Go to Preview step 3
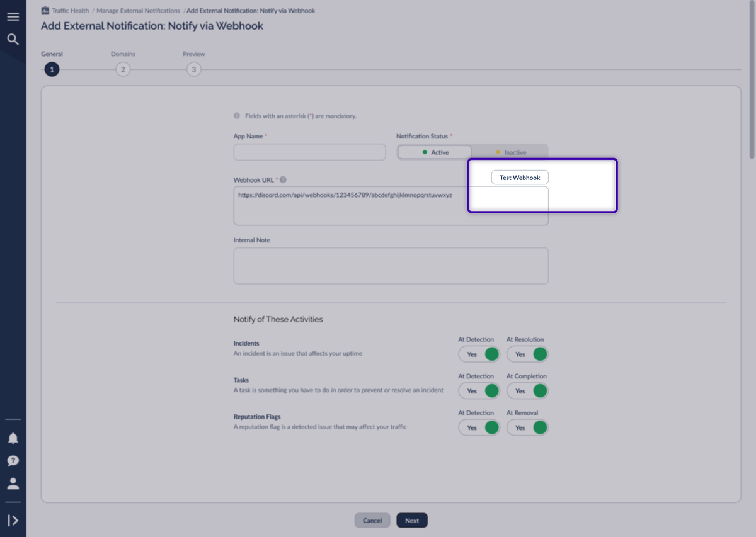 (x=194, y=69)
